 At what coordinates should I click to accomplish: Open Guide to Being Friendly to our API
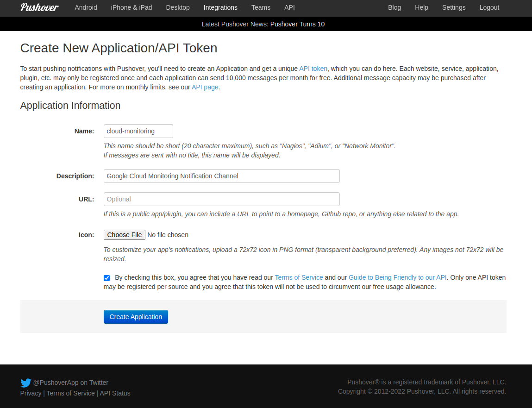tap(398, 277)
